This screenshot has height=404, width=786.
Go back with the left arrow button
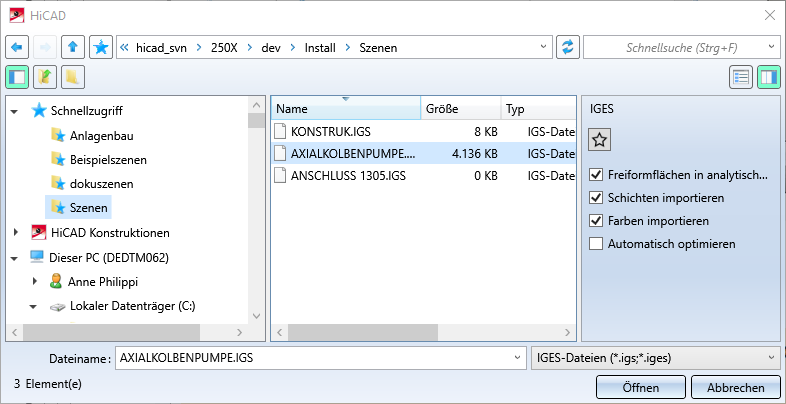pyautogui.click(x=17, y=48)
